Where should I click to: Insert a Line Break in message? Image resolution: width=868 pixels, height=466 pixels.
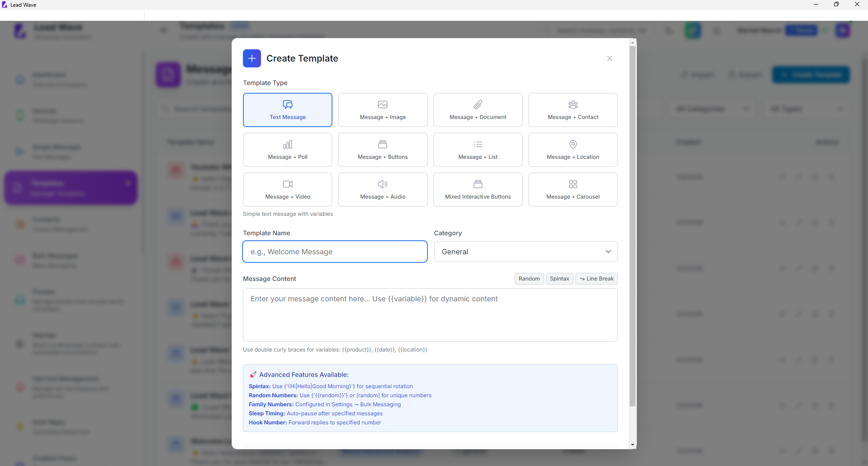pyautogui.click(x=596, y=279)
